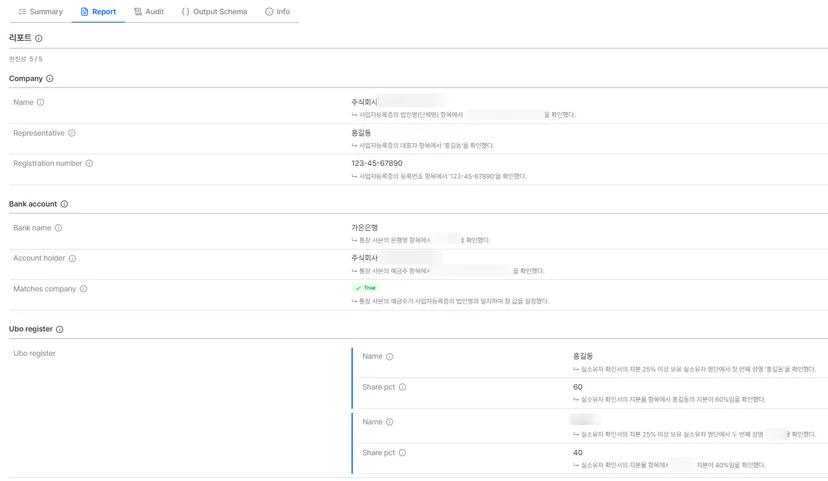Click the Matches company label
Image resolution: width=828 pixels, height=481 pixels.
[45, 289]
